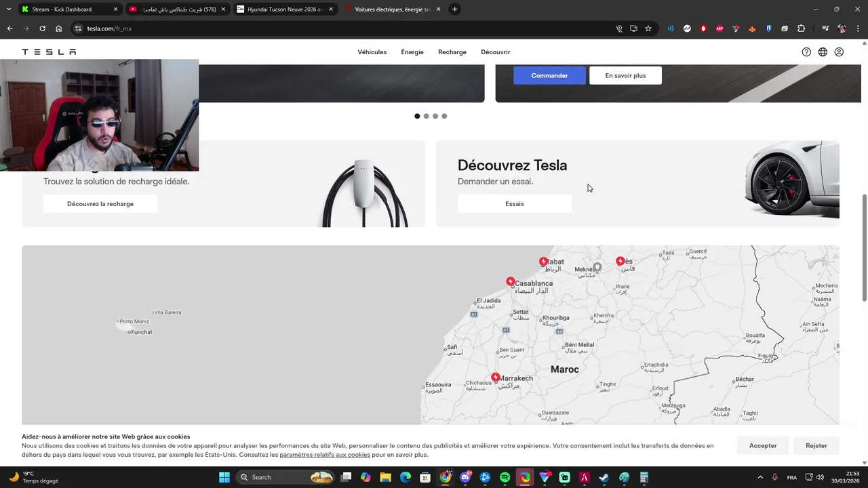
Task: Click the Tesla logo in header
Action: tap(49, 52)
